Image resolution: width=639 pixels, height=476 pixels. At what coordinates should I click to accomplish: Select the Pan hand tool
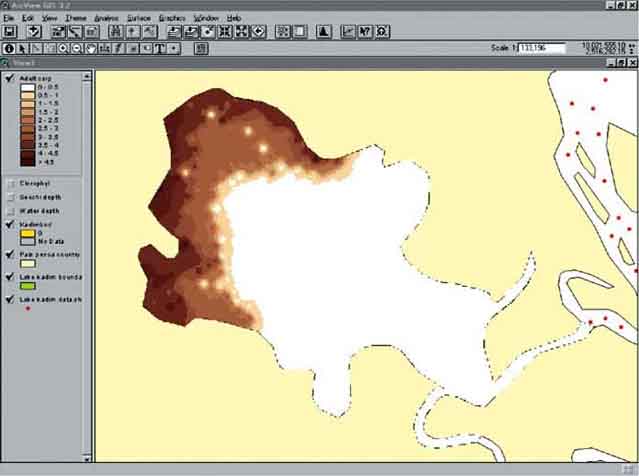[90, 47]
